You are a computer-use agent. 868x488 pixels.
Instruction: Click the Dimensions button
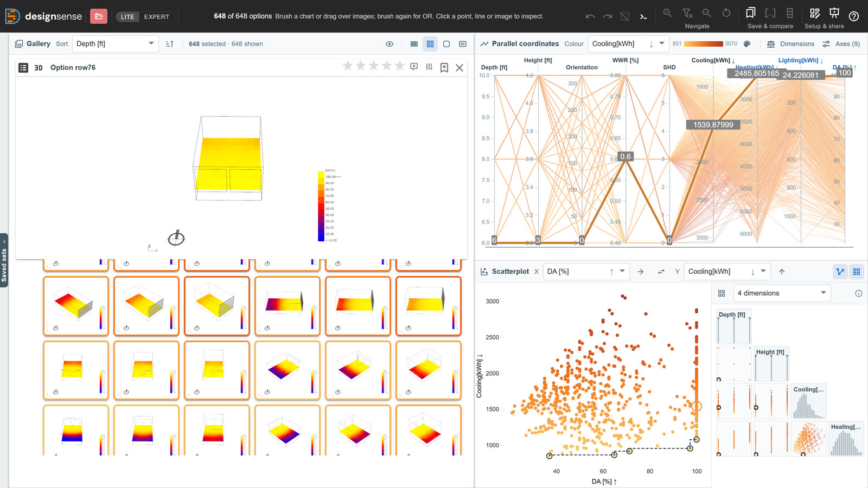pos(790,44)
